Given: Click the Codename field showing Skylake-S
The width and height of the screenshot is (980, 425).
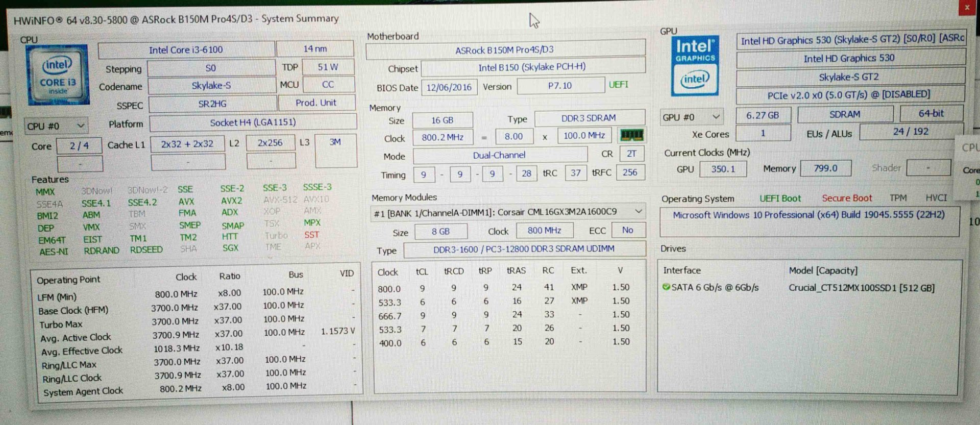Looking at the screenshot, I should 211,86.
